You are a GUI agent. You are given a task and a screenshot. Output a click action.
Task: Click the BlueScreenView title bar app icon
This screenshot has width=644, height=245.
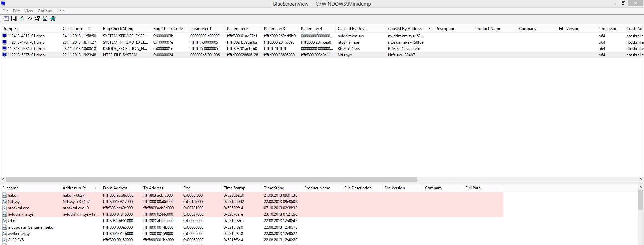point(3,4)
